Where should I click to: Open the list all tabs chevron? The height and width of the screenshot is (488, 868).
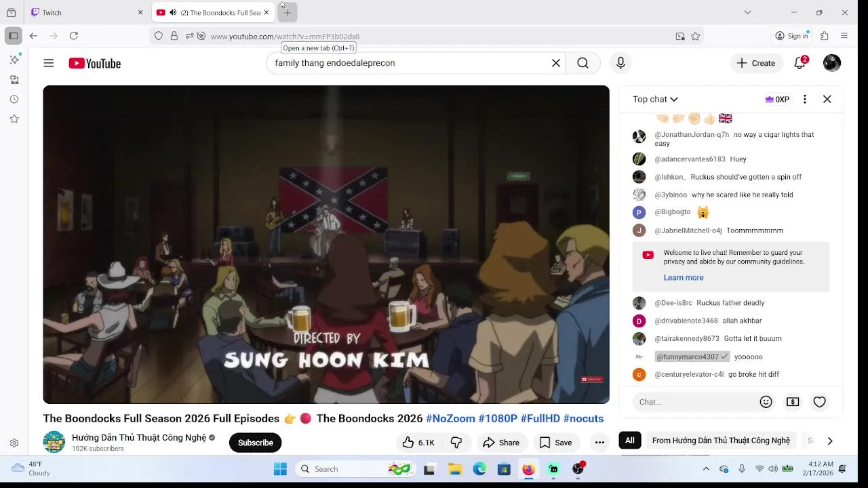click(747, 12)
